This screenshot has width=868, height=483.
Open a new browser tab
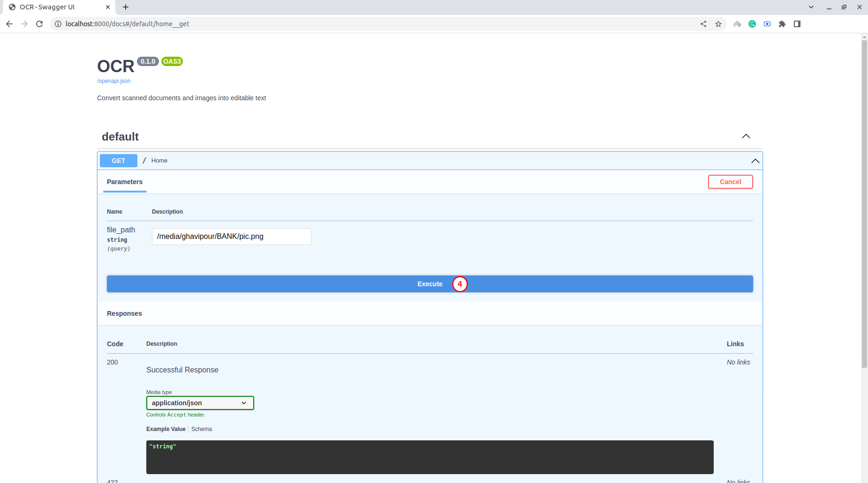click(126, 7)
